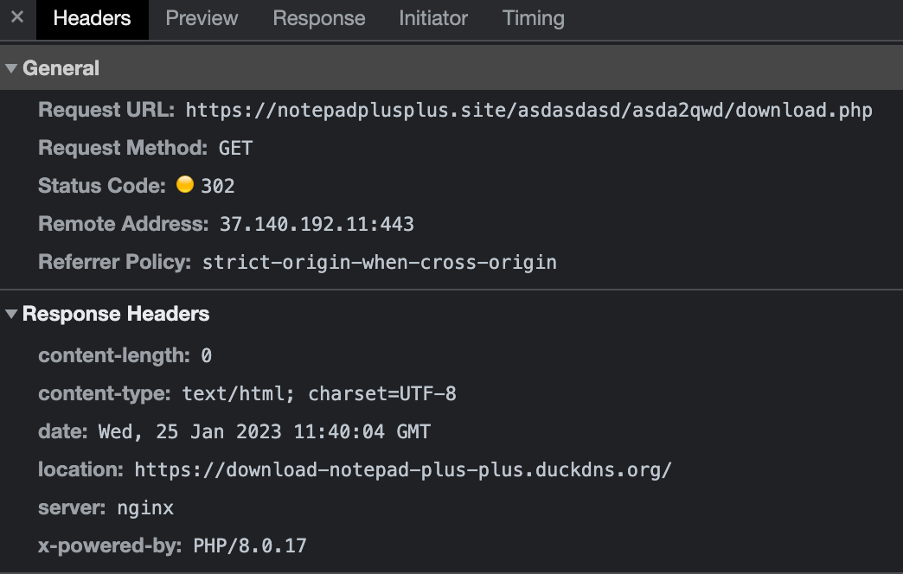
Task: Click the status code value 302
Action: pyautogui.click(x=217, y=186)
